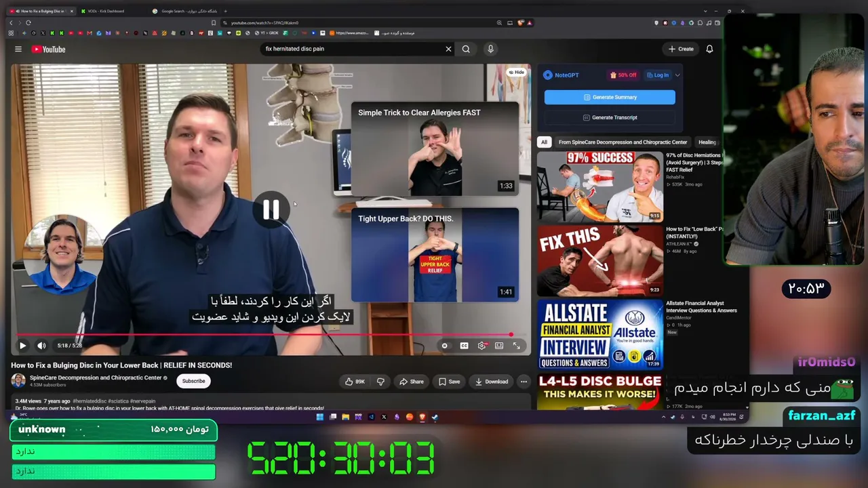Open the Create menu
This screenshot has height=488, width=868.
[x=681, y=49]
